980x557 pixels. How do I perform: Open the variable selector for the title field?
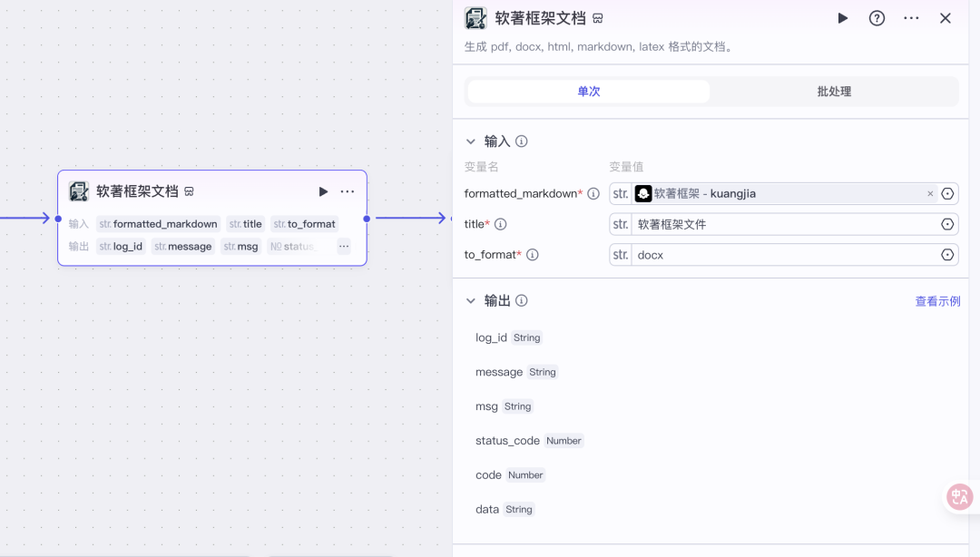[947, 224]
